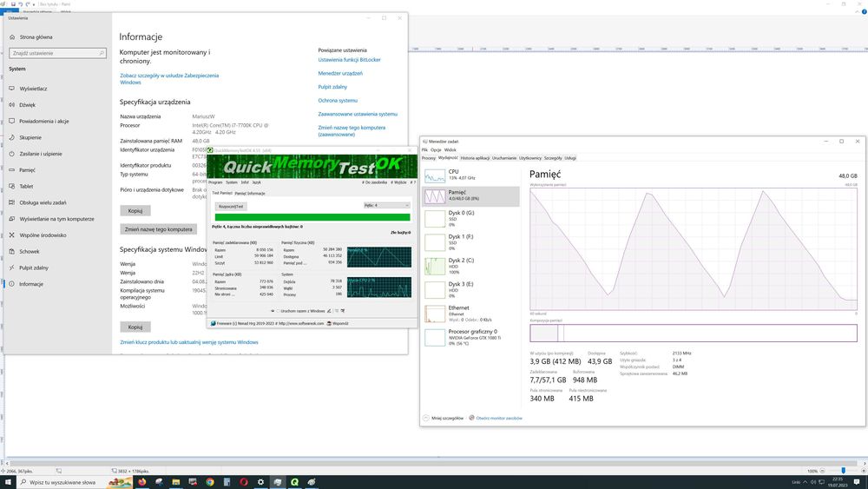Open Wyświetlanie na tym komputerze settings
The width and height of the screenshot is (868, 489).
[x=56, y=219]
